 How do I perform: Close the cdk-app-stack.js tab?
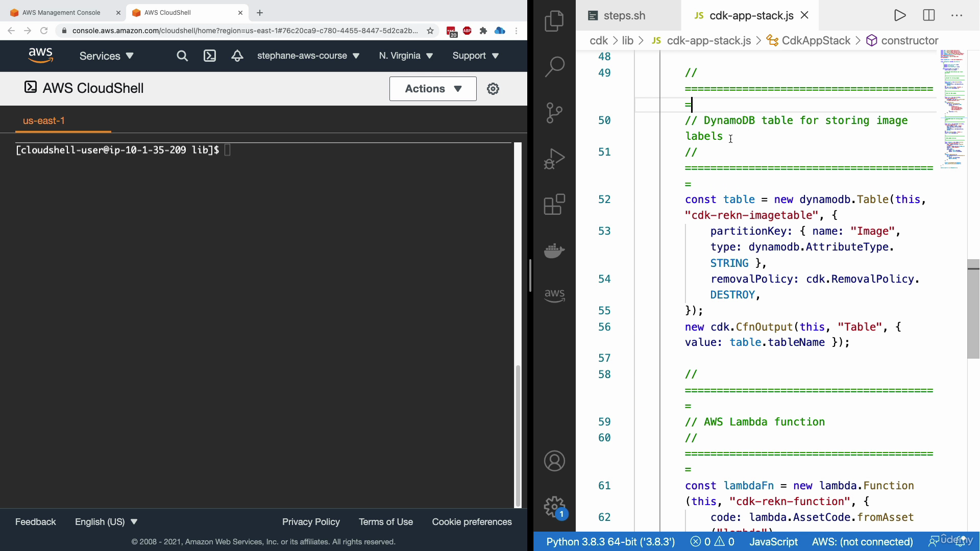804,15
